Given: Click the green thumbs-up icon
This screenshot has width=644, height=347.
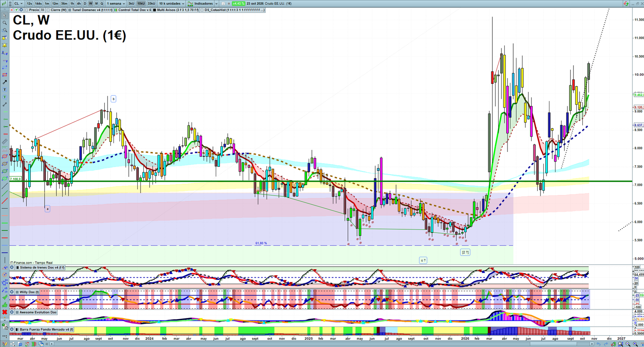Looking at the screenshot, I should click(4, 304).
